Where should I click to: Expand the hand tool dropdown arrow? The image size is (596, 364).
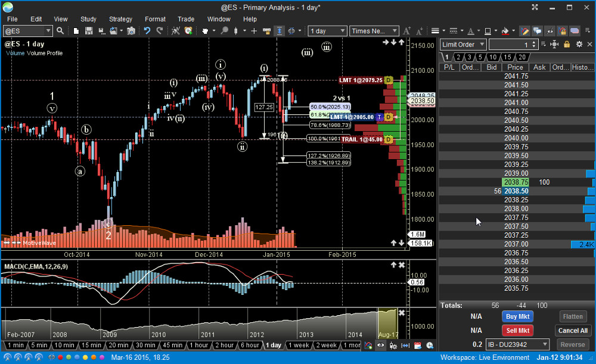(213, 31)
